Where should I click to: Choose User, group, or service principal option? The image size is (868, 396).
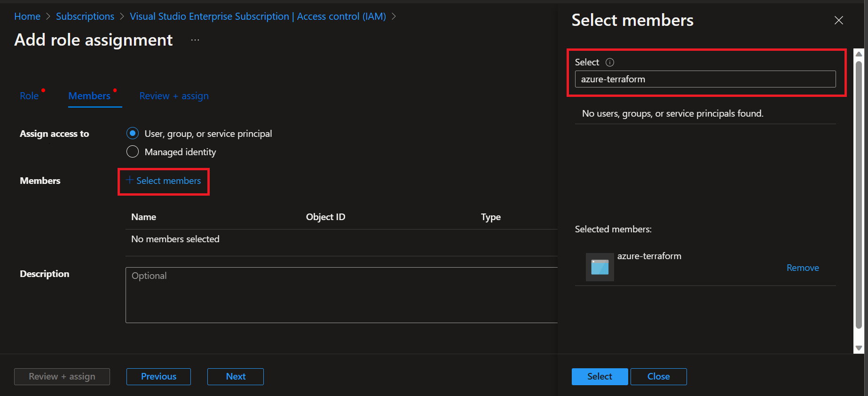(x=133, y=134)
